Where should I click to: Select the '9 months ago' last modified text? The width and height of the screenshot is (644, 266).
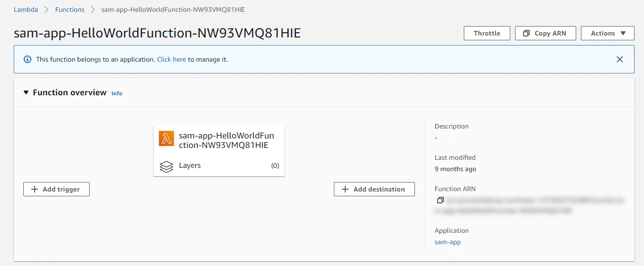455,169
